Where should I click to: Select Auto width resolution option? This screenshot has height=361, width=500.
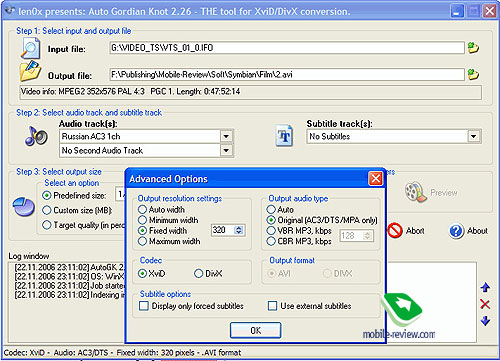(x=142, y=209)
